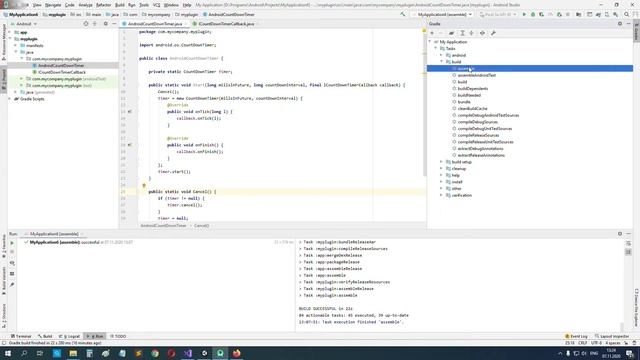640x360 pixels.
Task: Open the MyApplication [assemble] run configuration dropdown
Action: (x=442, y=14)
